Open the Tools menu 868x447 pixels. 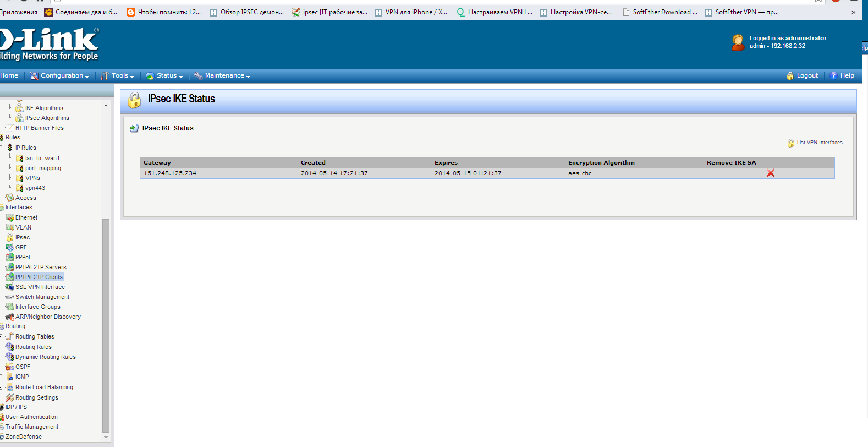(118, 76)
